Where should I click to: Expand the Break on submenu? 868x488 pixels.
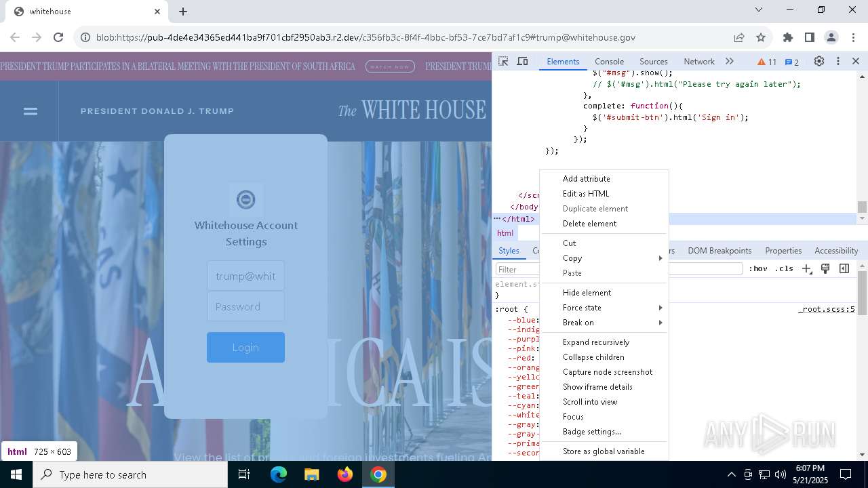(604, 323)
